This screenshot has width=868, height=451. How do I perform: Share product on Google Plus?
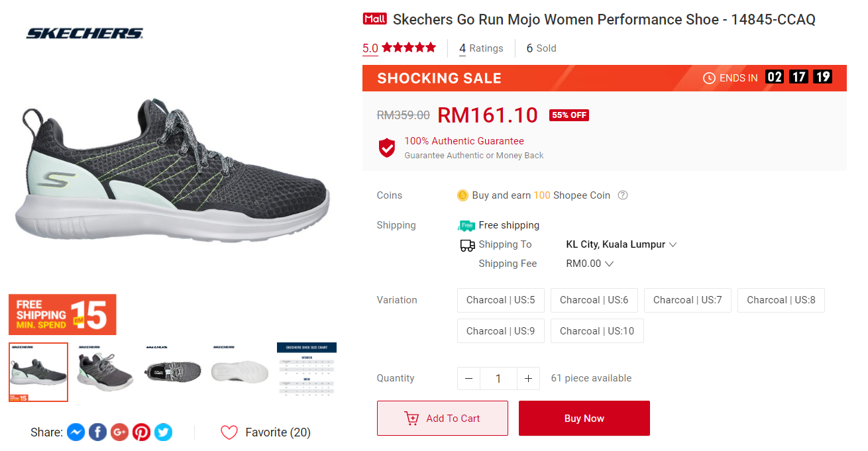[119, 432]
